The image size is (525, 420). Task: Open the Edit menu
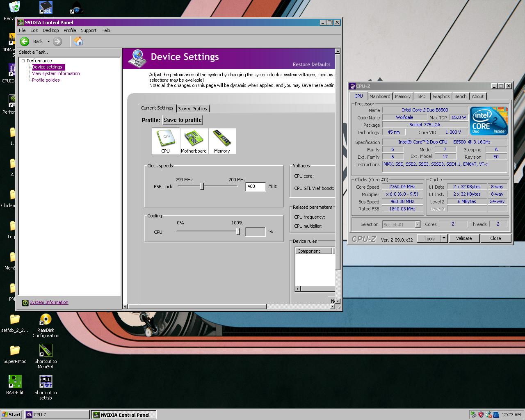pyautogui.click(x=34, y=30)
